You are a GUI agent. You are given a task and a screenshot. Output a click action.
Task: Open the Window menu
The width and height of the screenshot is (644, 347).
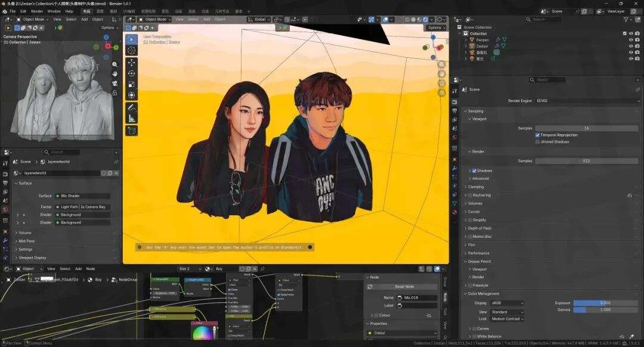coord(54,11)
